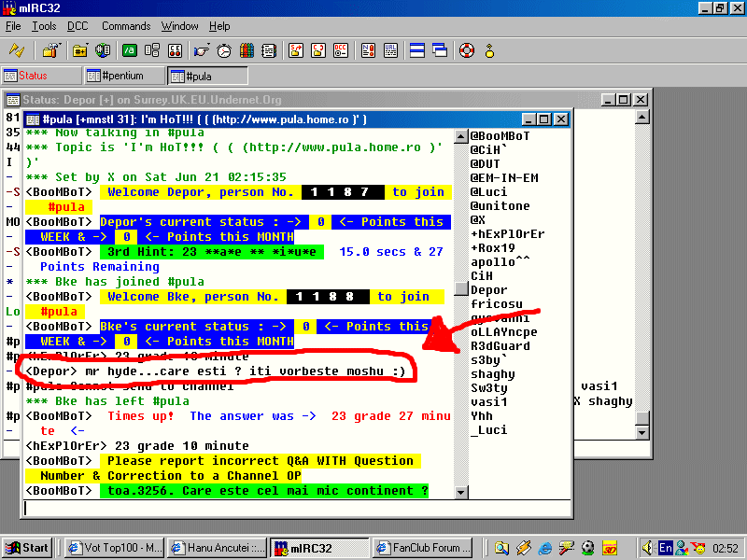Click the Status window scroll up arrow
This screenshot has height=560, width=747.
pyautogui.click(x=642, y=117)
